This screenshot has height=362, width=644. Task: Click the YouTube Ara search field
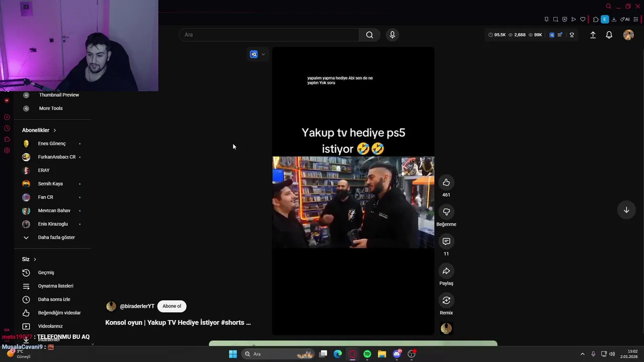(269, 35)
